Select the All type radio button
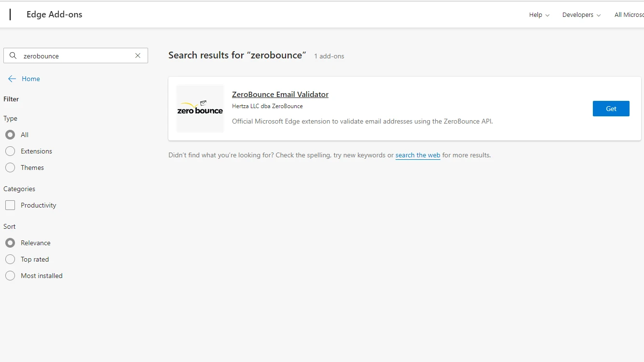 (x=10, y=135)
